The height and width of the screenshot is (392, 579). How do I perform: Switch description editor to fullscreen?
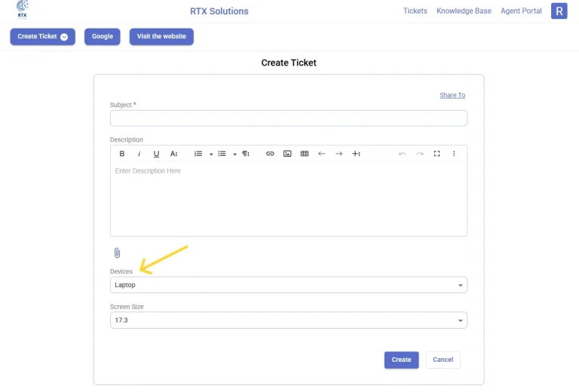[x=437, y=154]
